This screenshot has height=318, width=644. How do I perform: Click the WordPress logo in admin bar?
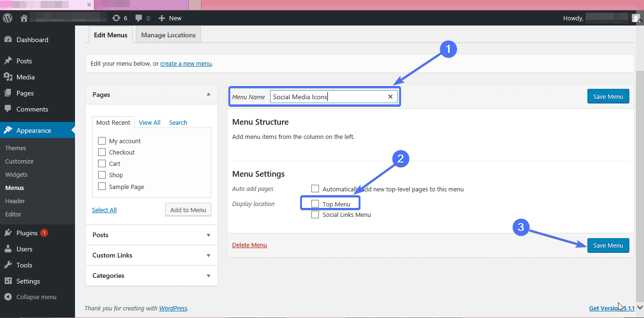coord(8,18)
